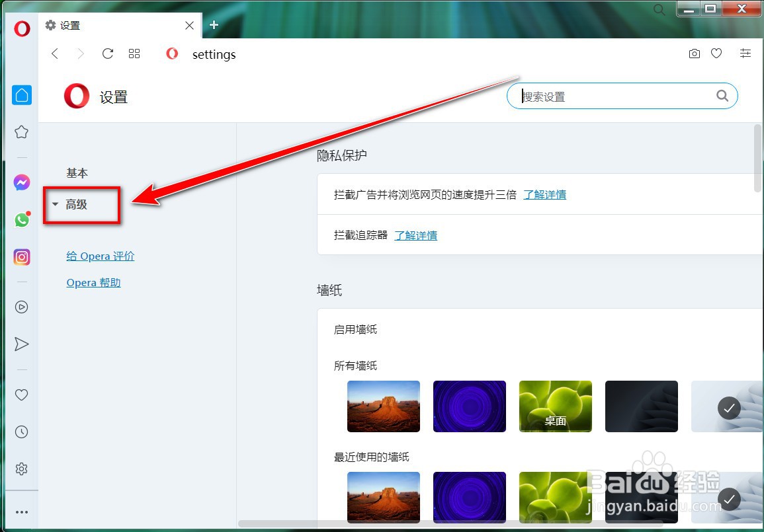Open the Home sidebar button
The width and height of the screenshot is (764, 532).
point(22,95)
